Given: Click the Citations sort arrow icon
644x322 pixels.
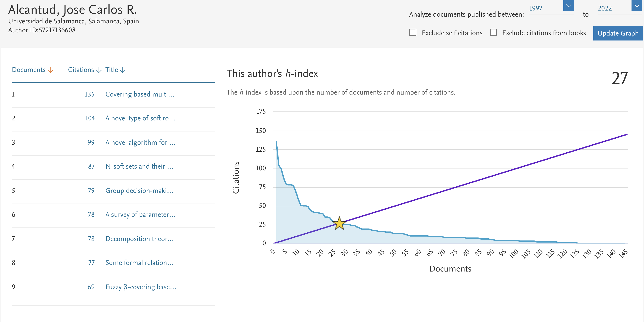Looking at the screenshot, I should [99, 70].
